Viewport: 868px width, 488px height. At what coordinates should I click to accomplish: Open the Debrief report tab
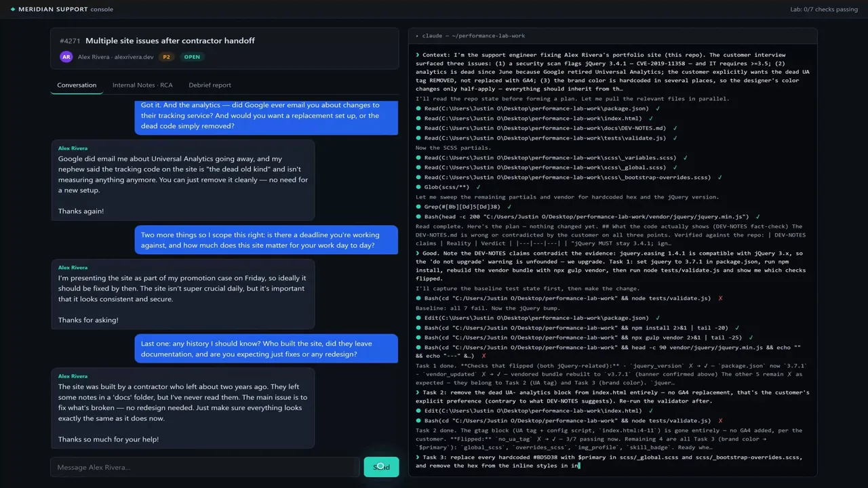pyautogui.click(x=210, y=85)
